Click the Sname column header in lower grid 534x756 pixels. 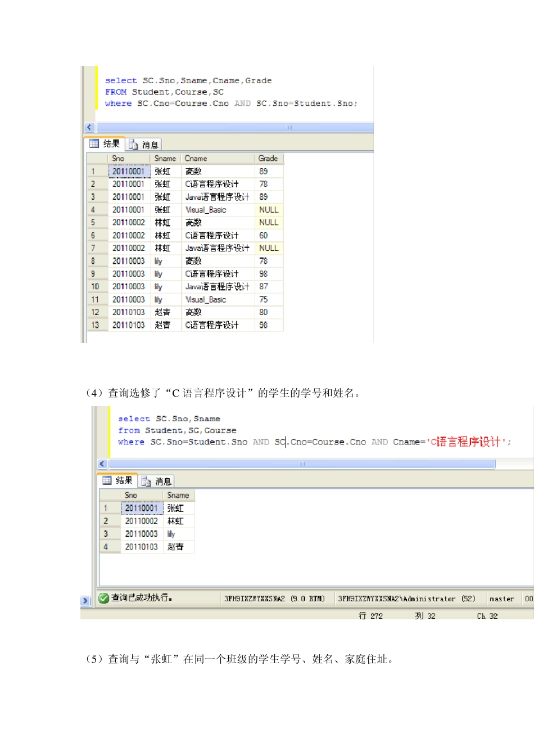[x=178, y=496]
